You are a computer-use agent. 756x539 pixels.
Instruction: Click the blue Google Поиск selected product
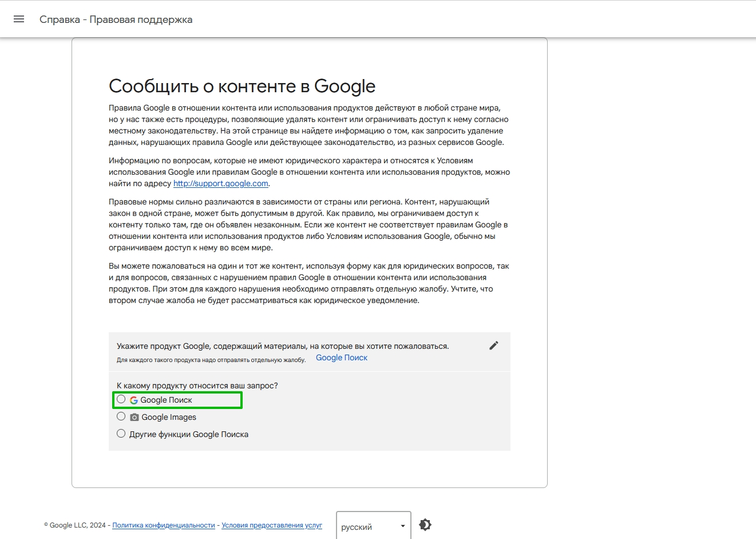[342, 357]
